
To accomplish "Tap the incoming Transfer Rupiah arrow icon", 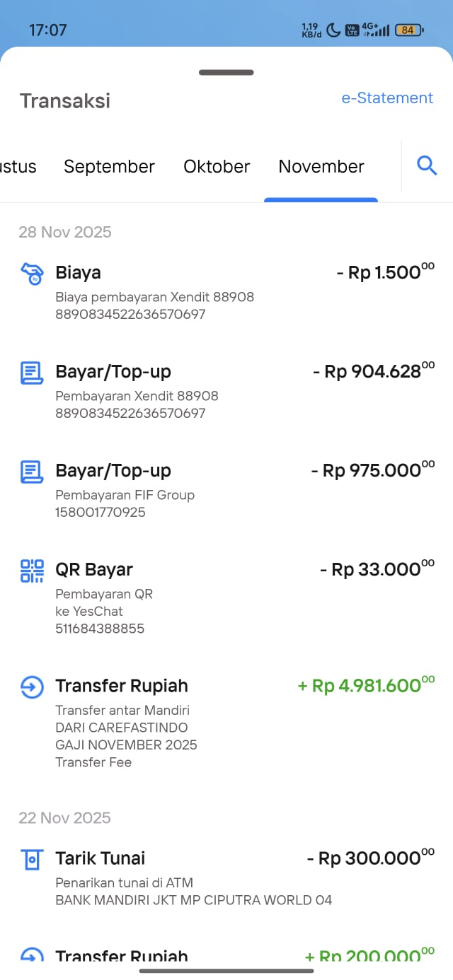I will (32, 687).
